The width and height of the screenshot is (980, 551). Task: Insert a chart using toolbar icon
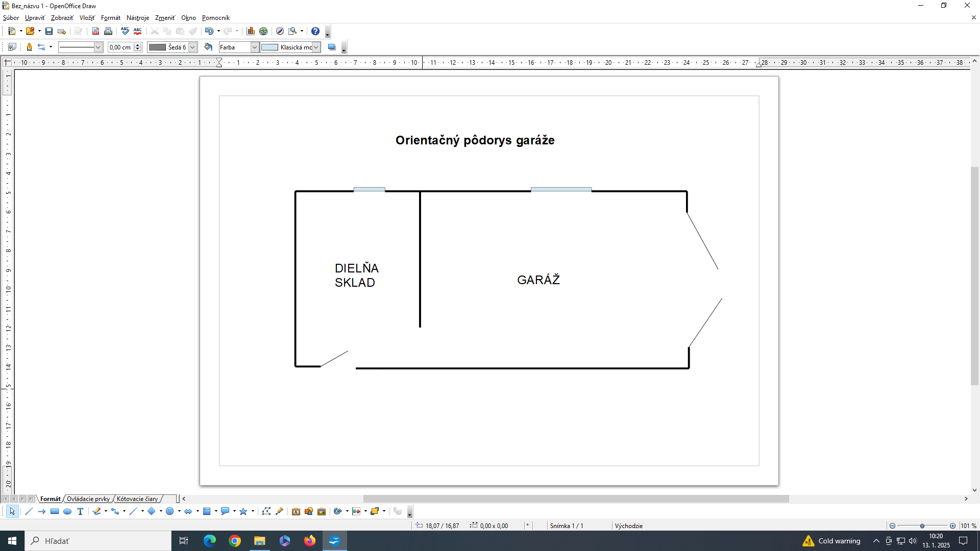click(251, 31)
